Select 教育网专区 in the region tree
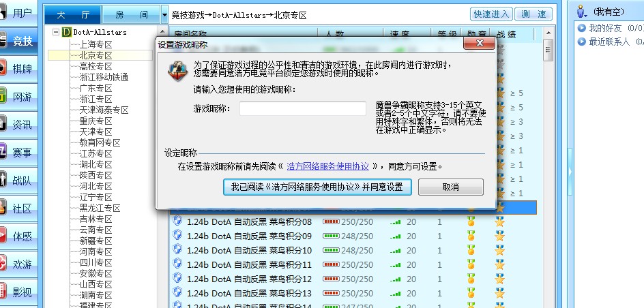 (x=100, y=142)
